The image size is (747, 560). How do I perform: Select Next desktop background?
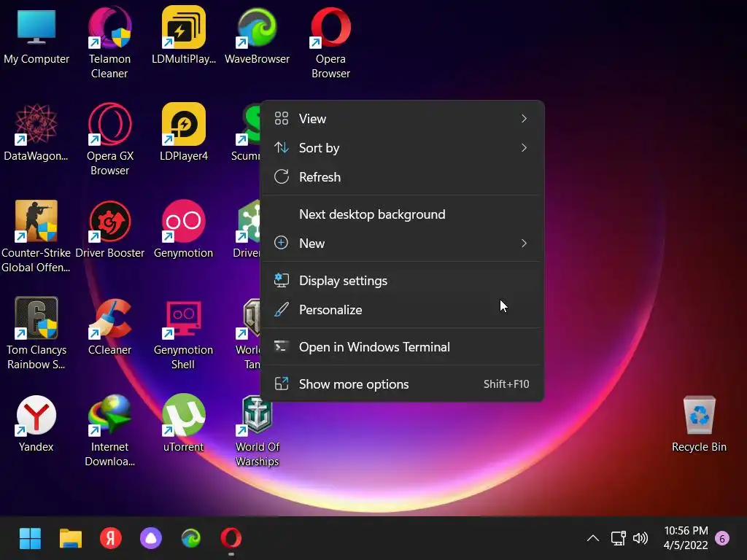click(402, 214)
